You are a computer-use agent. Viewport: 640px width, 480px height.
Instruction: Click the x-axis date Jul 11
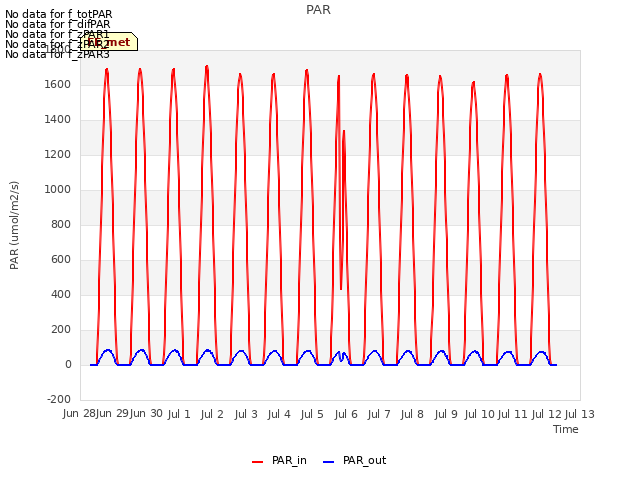click(x=513, y=414)
